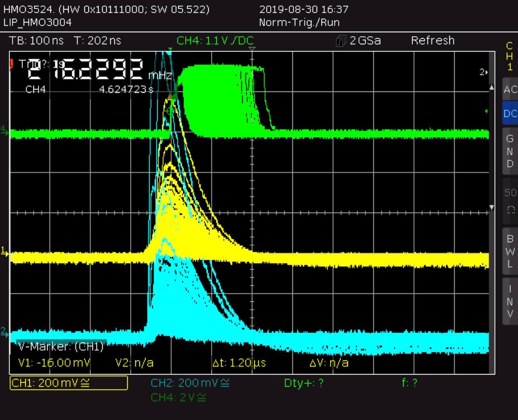Image resolution: width=518 pixels, height=420 pixels.
Task: Click Norm-Trig./Run status text
Action: (299, 22)
